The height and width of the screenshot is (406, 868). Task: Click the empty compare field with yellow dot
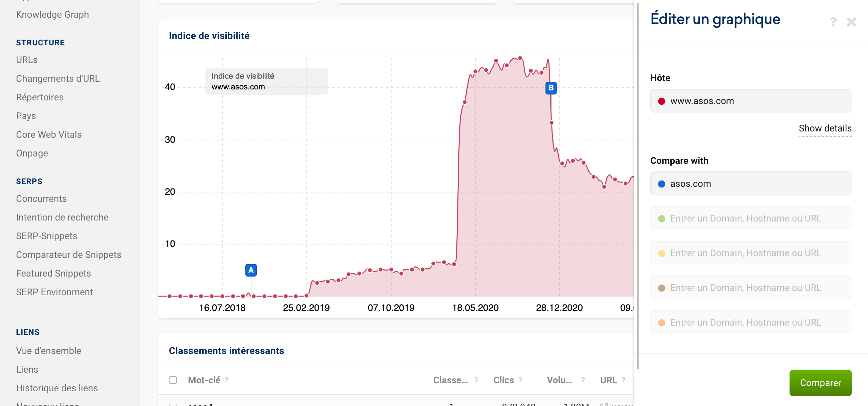click(751, 253)
